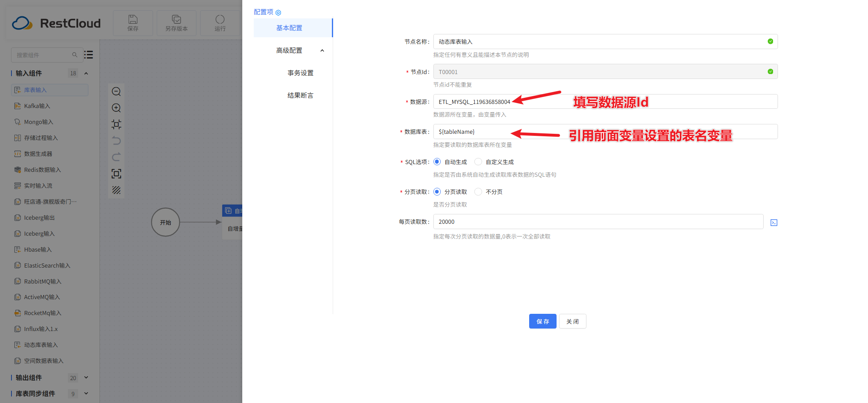Expand the 库表同步组件 group
The width and height of the screenshot is (868, 403).
(86, 394)
